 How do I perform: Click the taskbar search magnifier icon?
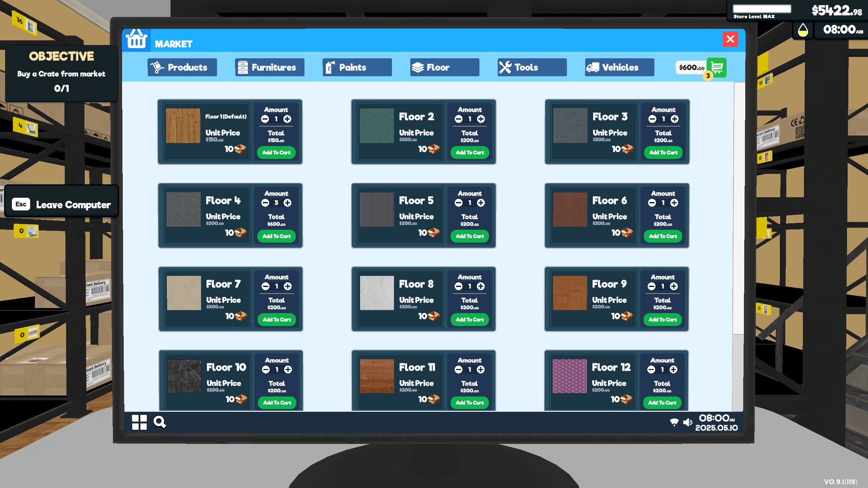pos(160,422)
